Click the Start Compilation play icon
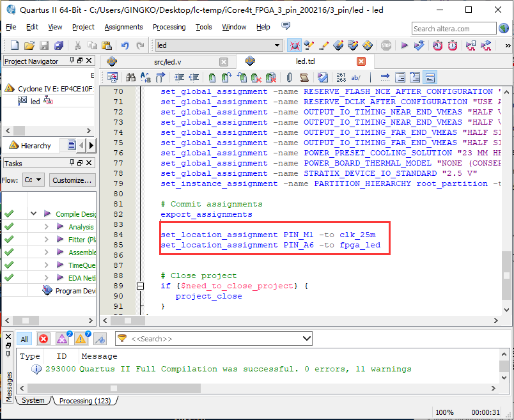Screen dimensions: 514x420 pyautogui.click(x=404, y=45)
